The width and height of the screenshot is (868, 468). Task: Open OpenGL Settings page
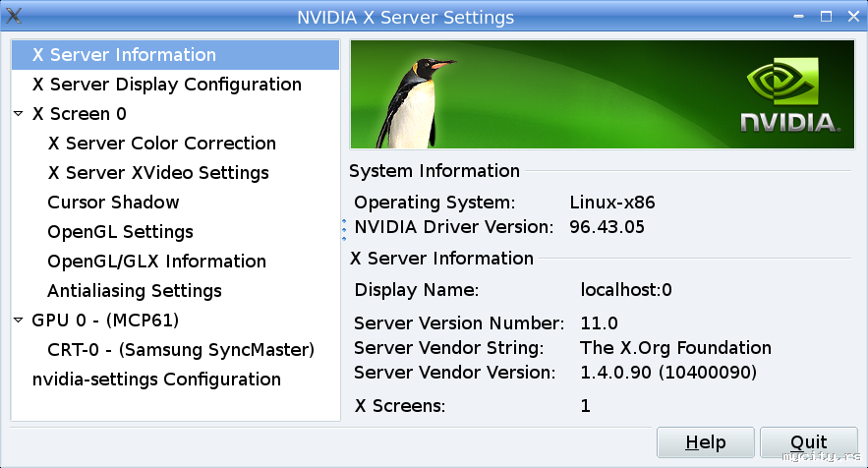[120, 232]
